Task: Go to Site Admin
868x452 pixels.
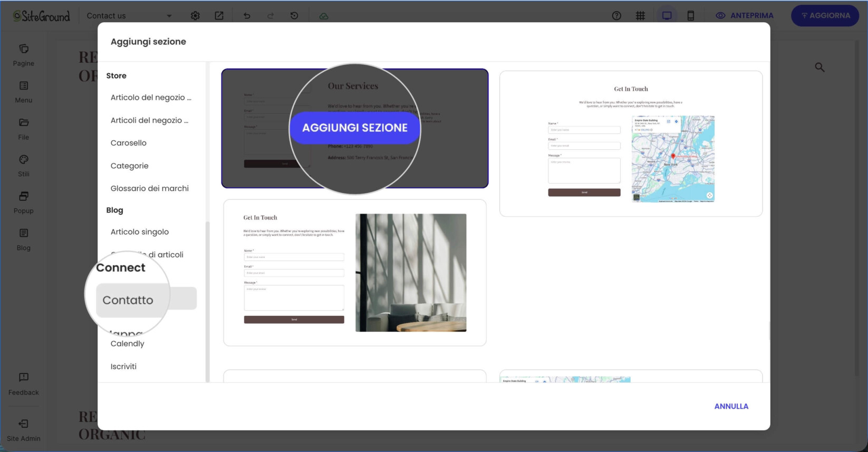Action: click(24, 430)
